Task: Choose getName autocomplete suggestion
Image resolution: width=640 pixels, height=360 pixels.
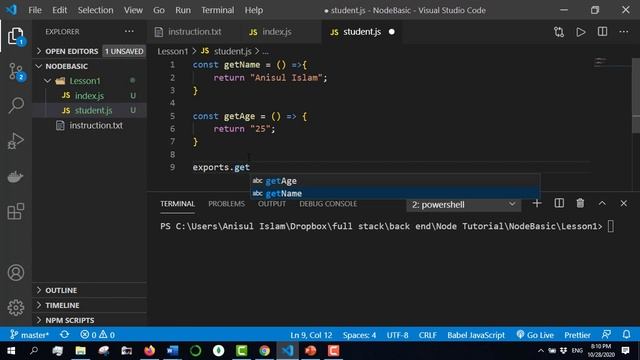Action: coord(395,193)
